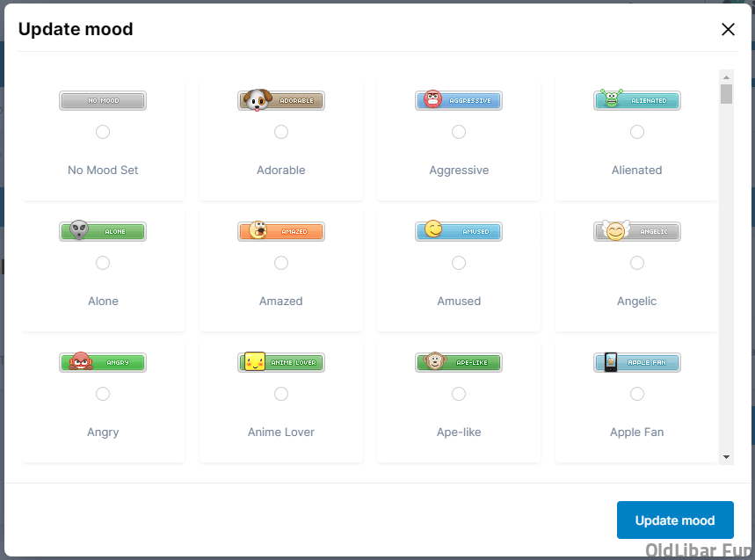Click the Adorable puppy mood badge
This screenshot has height=560, width=755.
click(281, 100)
